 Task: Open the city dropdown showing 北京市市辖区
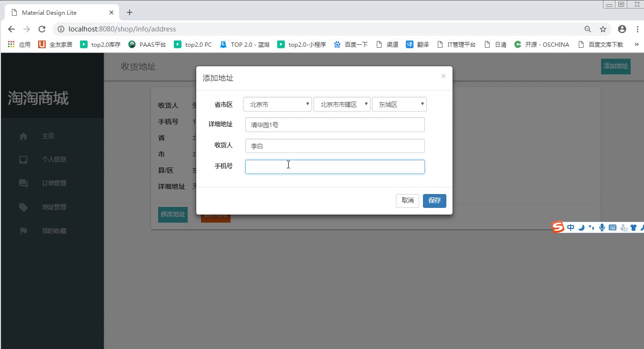click(x=342, y=104)
